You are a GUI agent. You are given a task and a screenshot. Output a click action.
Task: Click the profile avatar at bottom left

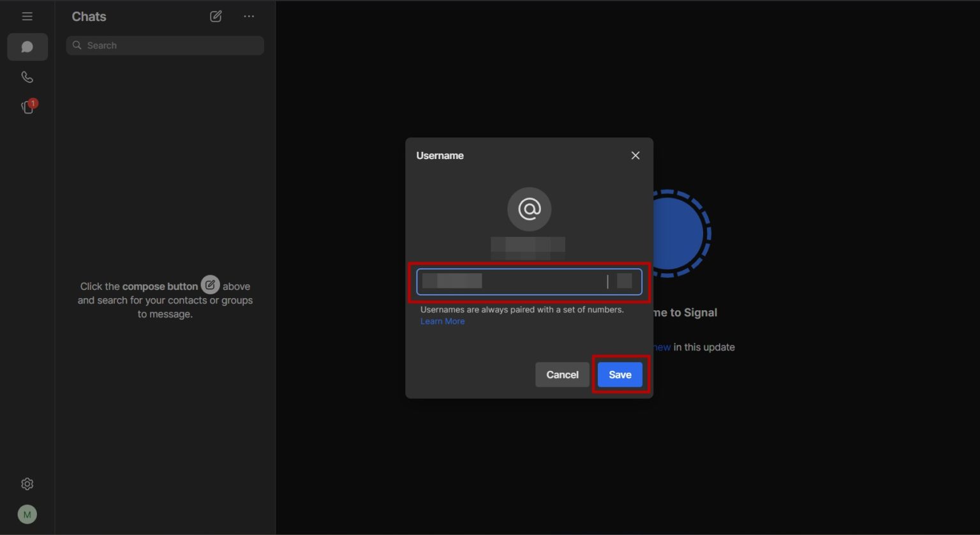(x=27, y=514)
